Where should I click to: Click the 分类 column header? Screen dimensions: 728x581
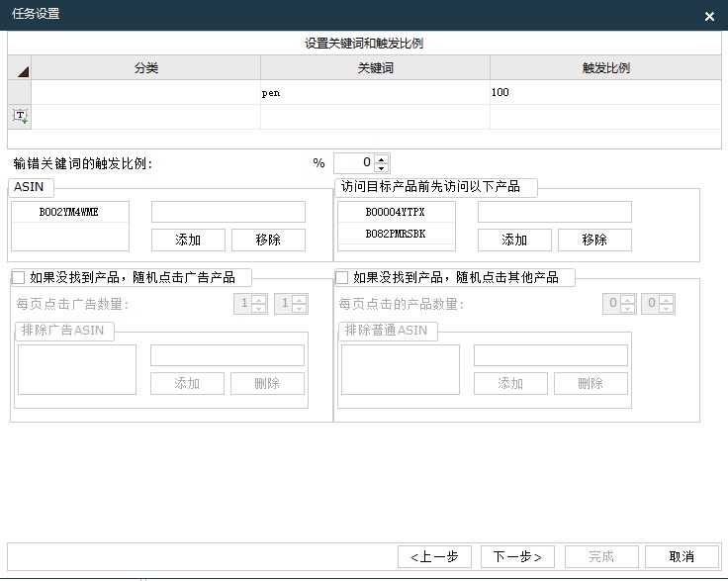pos(145,68)
